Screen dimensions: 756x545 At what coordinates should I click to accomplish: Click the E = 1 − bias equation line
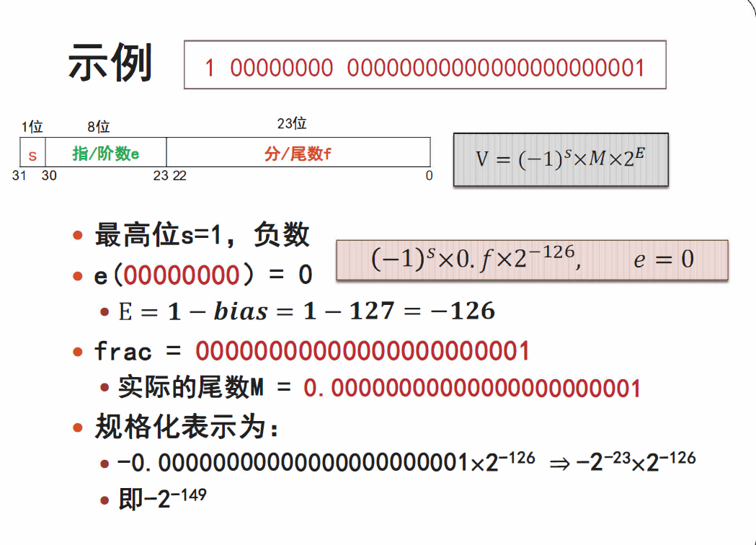(306, 311)
